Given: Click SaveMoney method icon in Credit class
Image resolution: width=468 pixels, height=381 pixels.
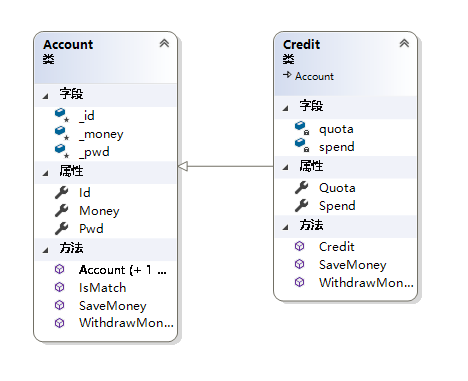Looking at the screenshot, I should [299, 264].
